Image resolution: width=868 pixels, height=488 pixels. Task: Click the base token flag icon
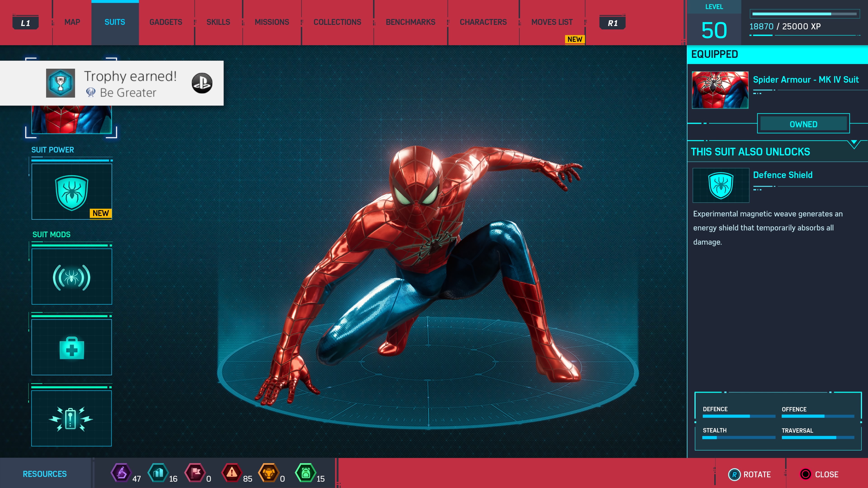195,473
